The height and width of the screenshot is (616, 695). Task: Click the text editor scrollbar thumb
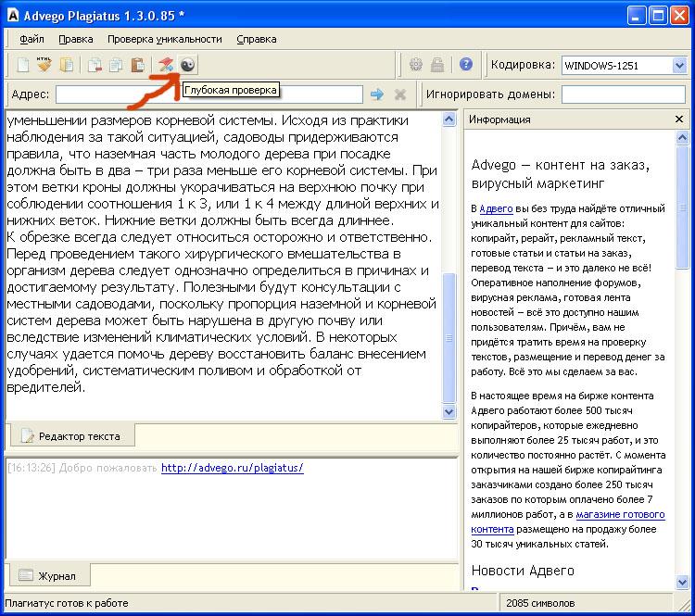click(449, 338)
